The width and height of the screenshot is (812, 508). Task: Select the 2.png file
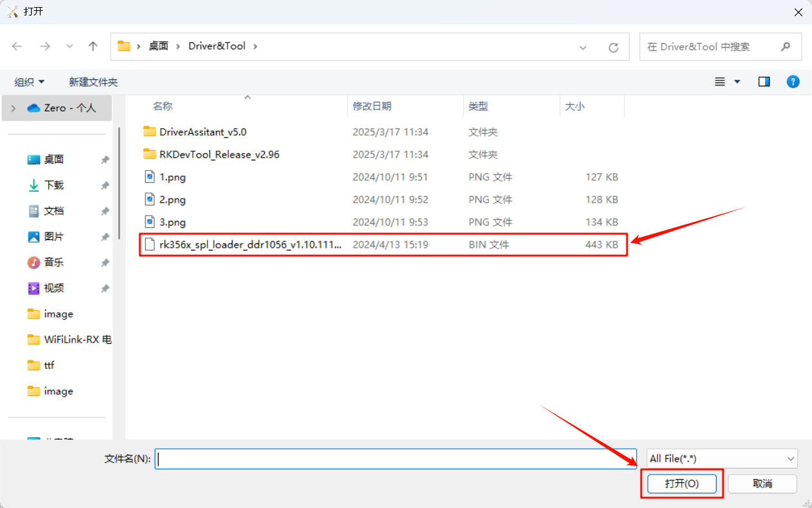pos(172,200)
